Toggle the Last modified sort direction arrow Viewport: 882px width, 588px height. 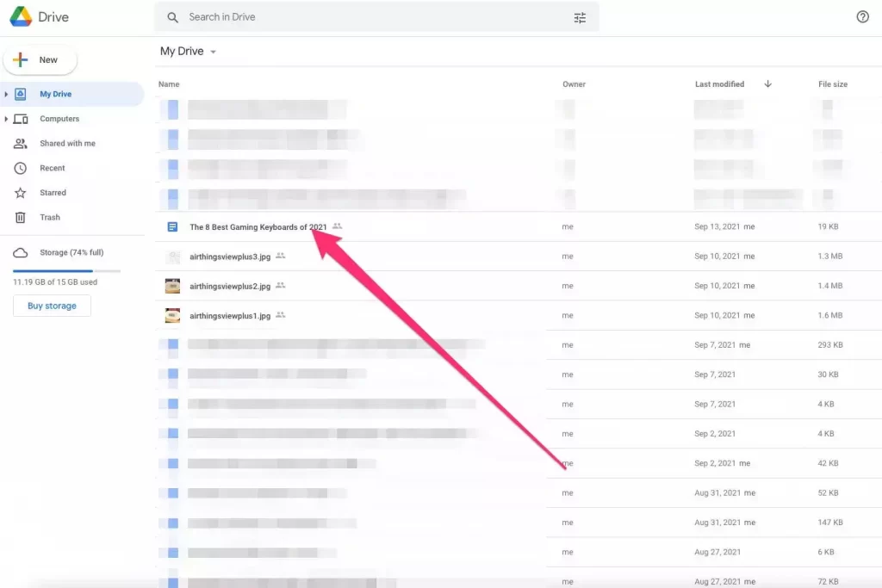pyautogui.click(x=767, y=84)
